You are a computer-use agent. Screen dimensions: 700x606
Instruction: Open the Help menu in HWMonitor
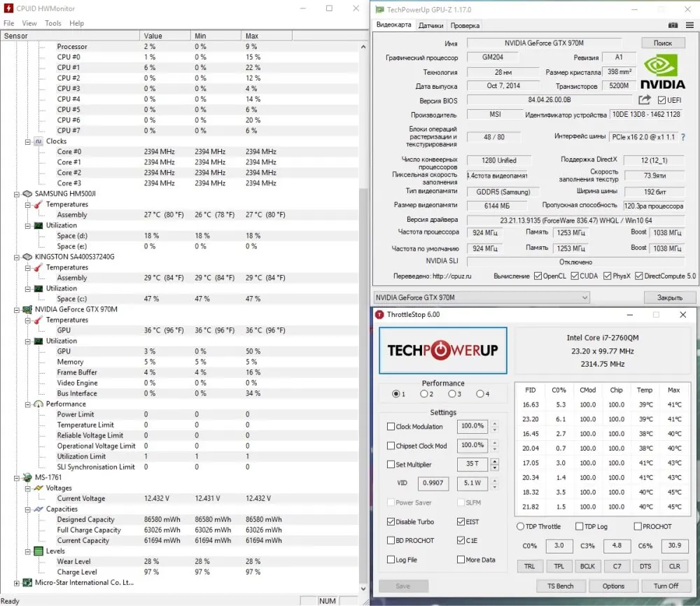click(x=77, y=23)
